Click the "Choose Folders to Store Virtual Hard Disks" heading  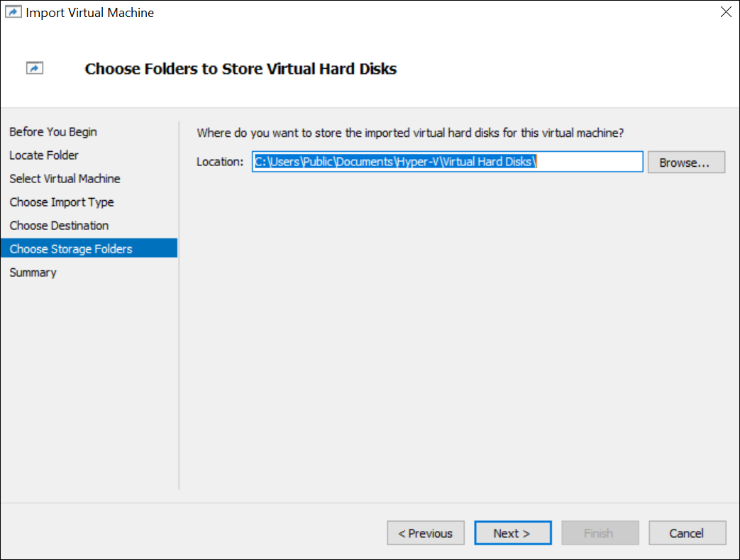241,69
